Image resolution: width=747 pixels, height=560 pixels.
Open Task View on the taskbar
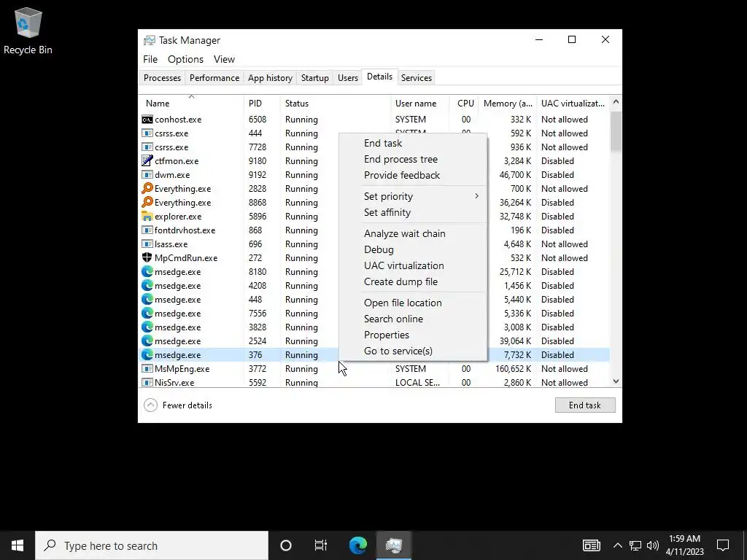pos(321,545)
